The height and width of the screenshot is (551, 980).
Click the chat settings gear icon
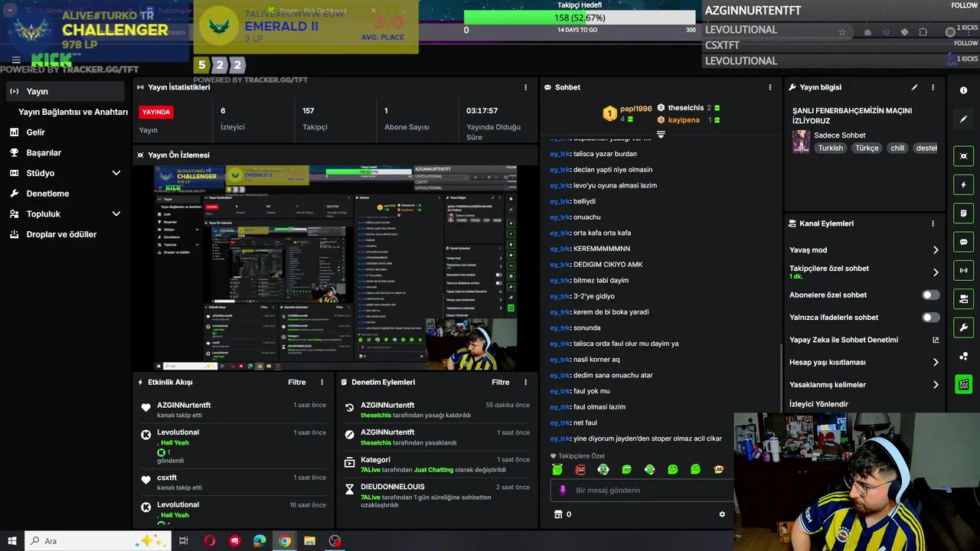721,514
